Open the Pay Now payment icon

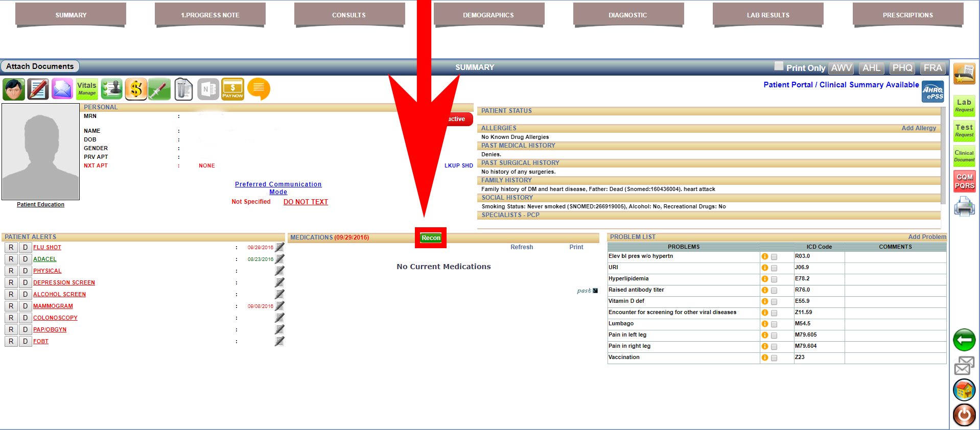pos(232,89)
